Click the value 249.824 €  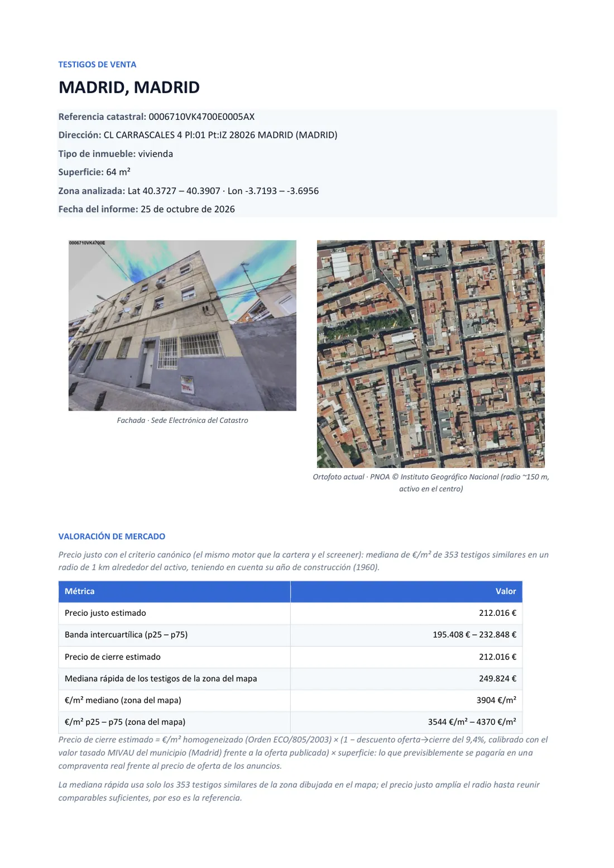(x=497, y=679)
